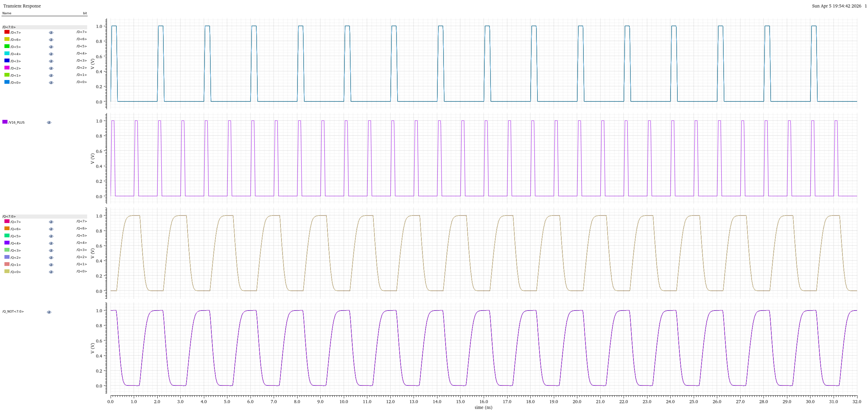868x412 pixels.
Task: Click /D<7> entry in the bit column
Action: 82,32
